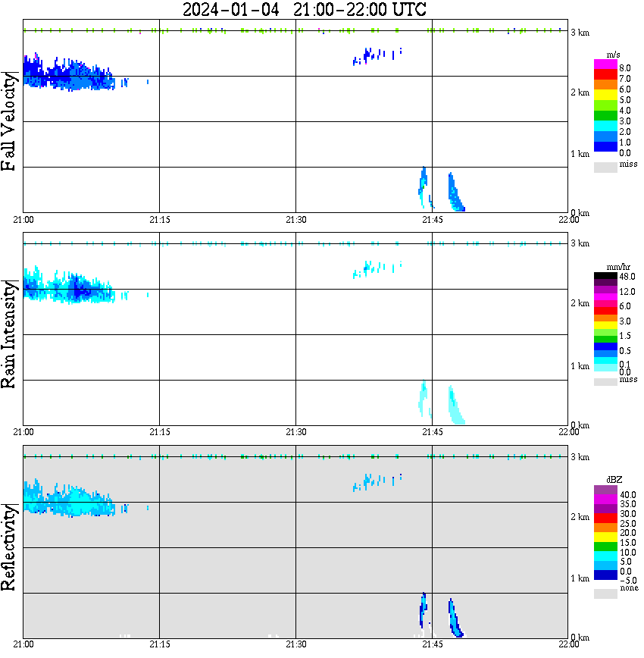Select the red swatch in the m/s legend
This screenshot has height=658, width=644.
(605, 75)
